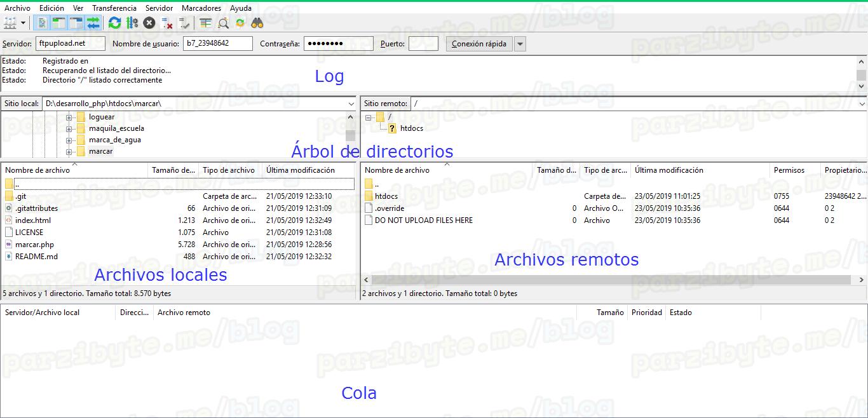Click the local tree vertical scrollbar thumb

350,135
